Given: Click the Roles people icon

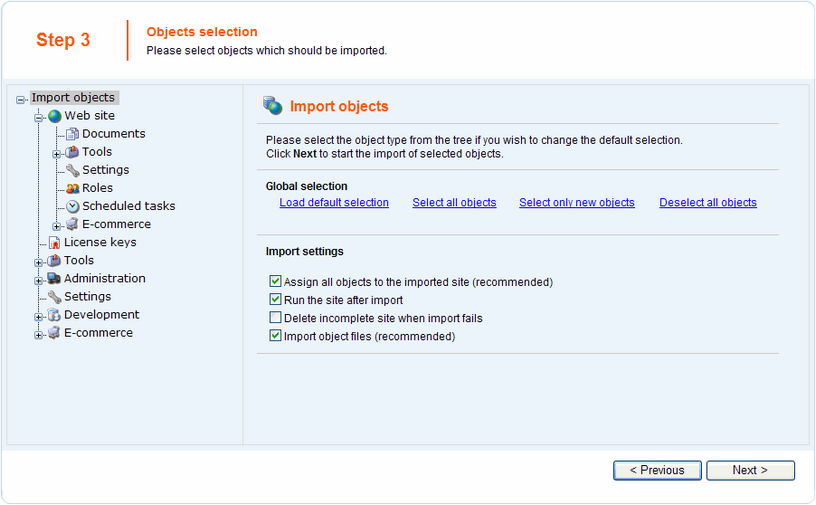Looking at the screenshot, I should point(73,188).
